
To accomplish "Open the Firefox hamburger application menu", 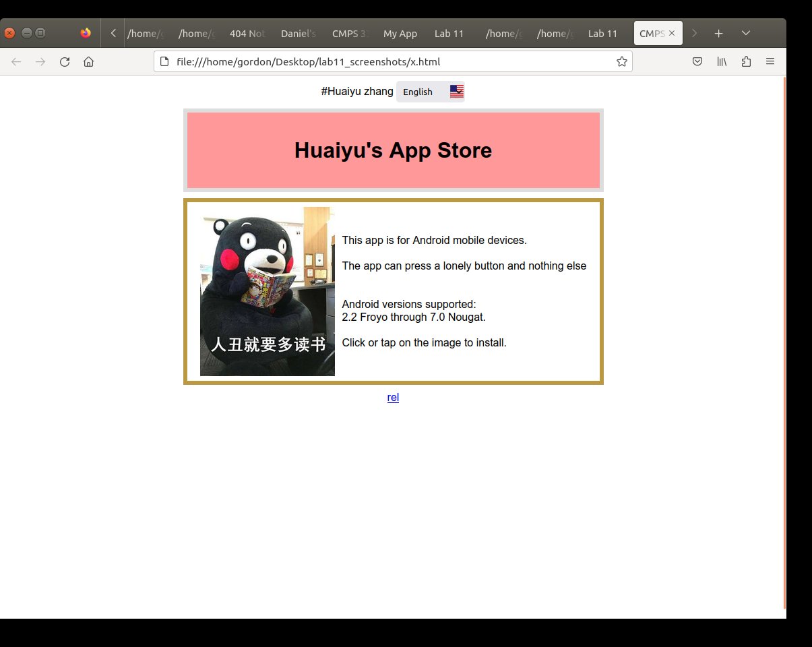I will pos(770,62).
